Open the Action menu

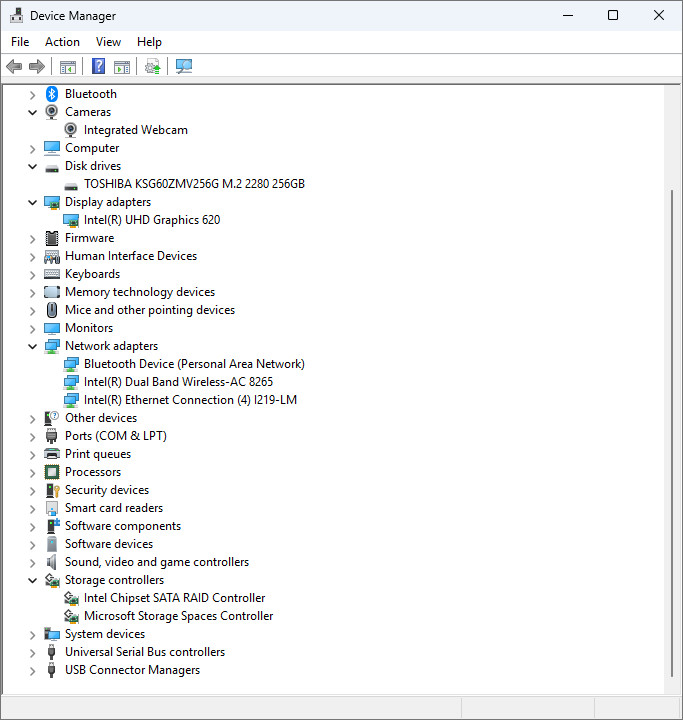[62, 42]
